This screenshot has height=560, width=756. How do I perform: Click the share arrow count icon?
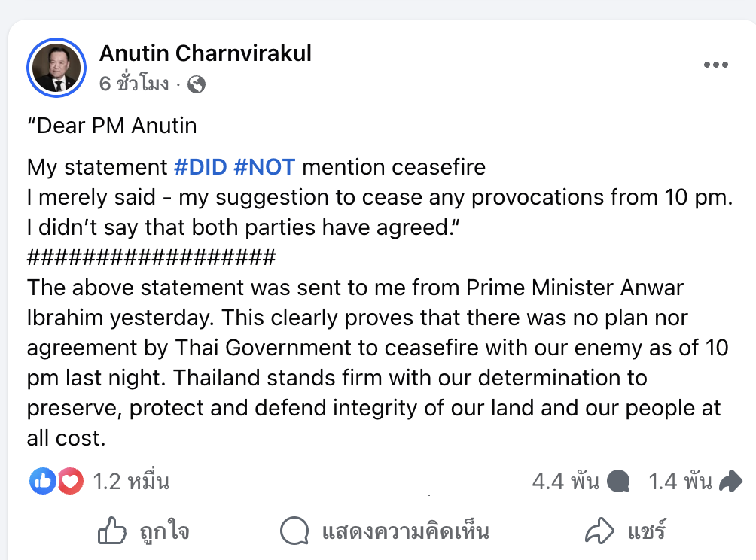(731, 482)
